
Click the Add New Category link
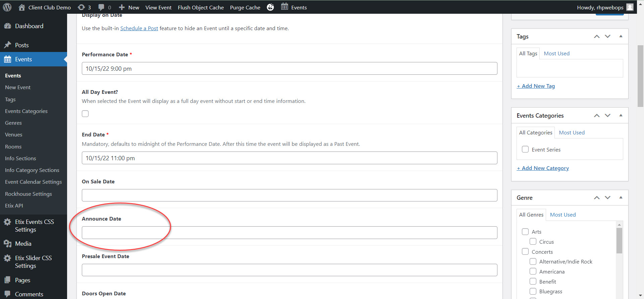pyautogui.click(x=543, y=168)
